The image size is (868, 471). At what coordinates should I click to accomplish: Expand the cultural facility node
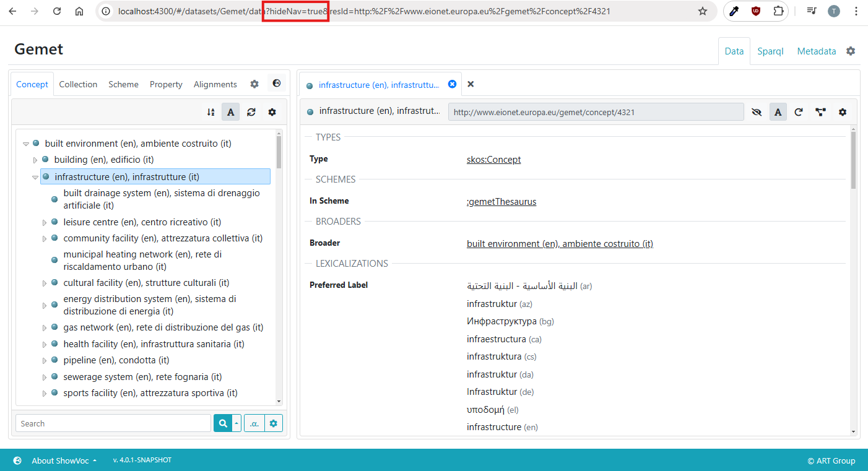[x=45, y=283]
